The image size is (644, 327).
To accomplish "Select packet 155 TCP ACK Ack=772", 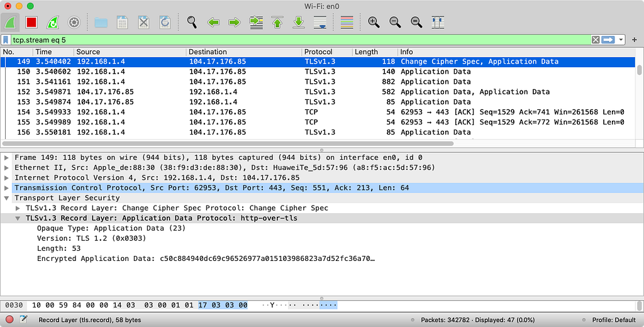I will coord(318,122).
